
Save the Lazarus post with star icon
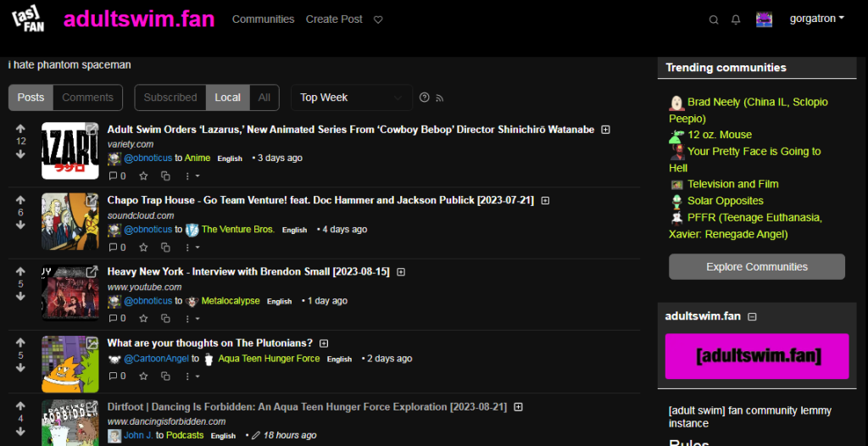click(x=143, y=176)
